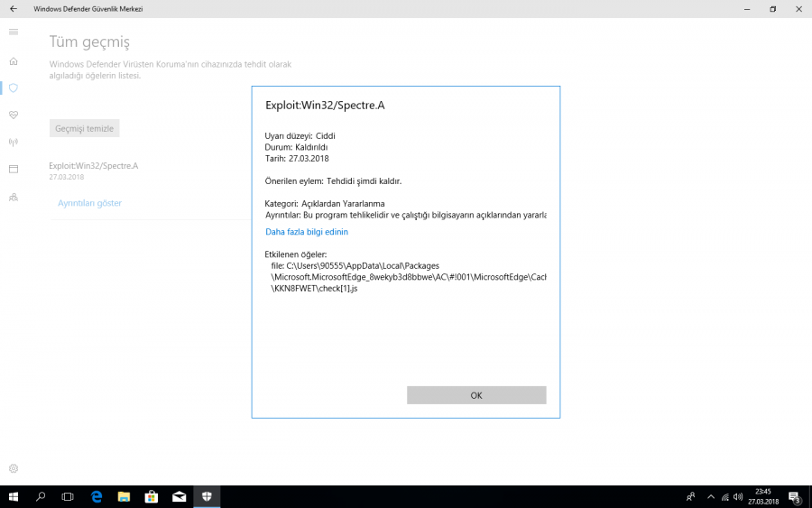Open the Mail app from the taskbar
The width and height of the screenshot is (812, 508).
tap(180, 497)
